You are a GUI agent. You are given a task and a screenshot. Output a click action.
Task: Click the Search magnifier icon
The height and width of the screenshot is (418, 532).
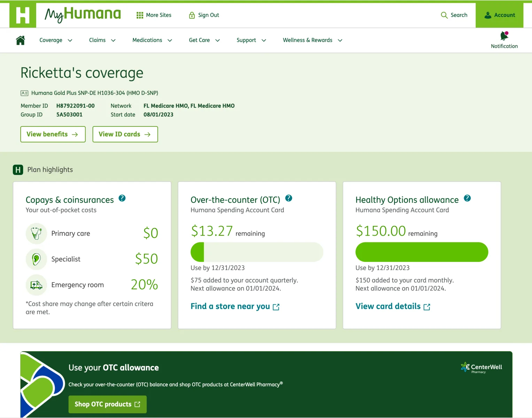pyautogui.click(x=444, y=15)
